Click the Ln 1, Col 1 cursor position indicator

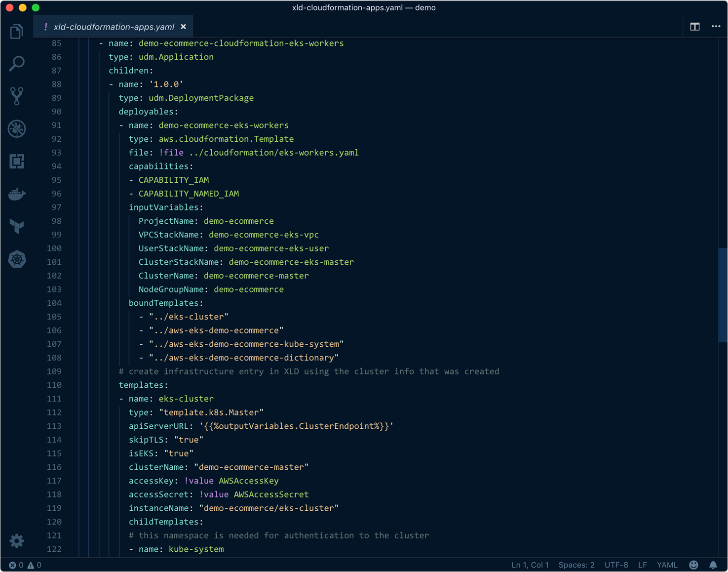pos(530,565)
